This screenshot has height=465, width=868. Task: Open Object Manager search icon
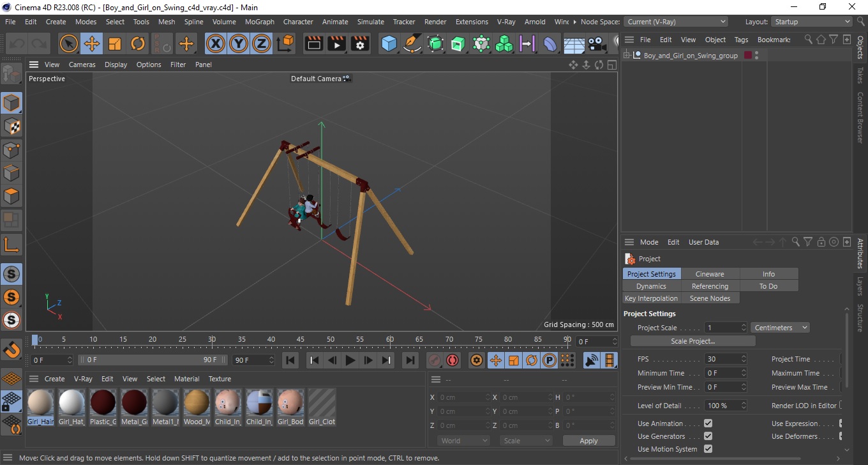809,40
